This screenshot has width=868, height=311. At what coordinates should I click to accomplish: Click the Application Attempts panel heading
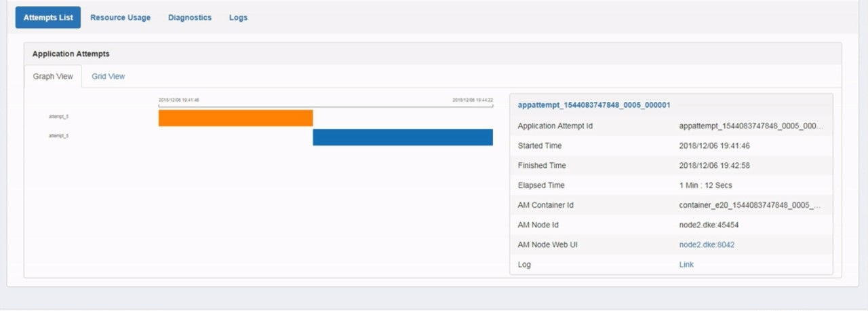(x=71, y=54)
